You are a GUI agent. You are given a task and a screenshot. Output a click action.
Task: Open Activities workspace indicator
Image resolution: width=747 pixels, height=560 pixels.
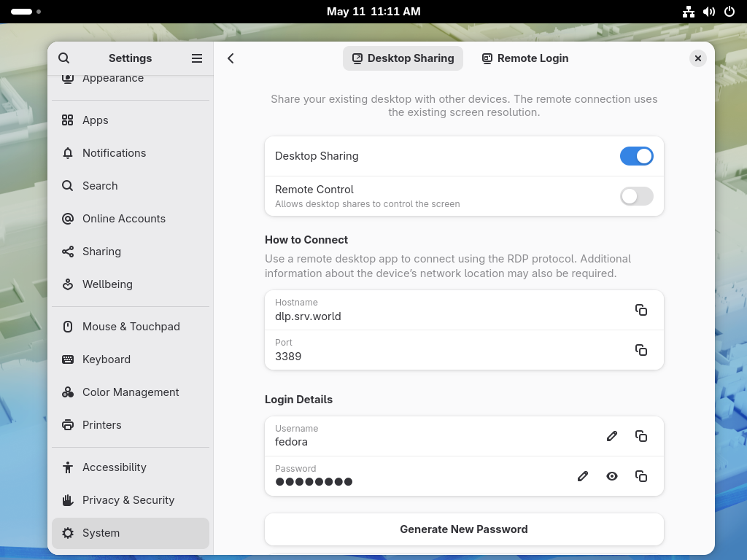click(x=26, y=12)
